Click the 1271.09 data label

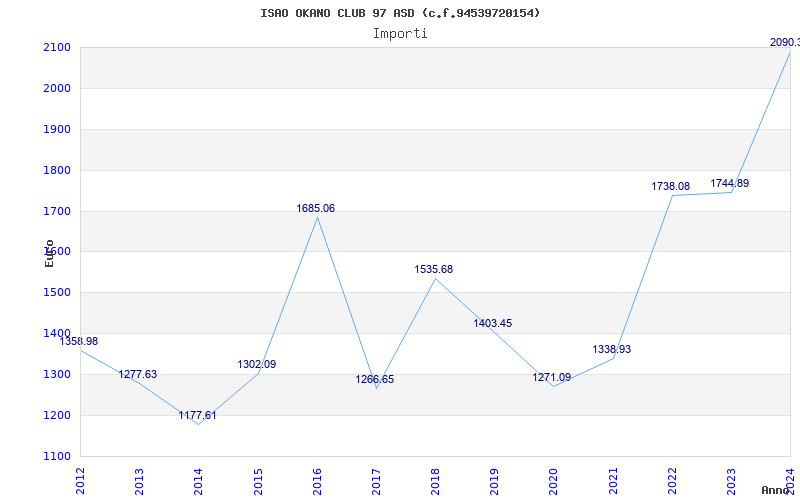click(552, 378)
